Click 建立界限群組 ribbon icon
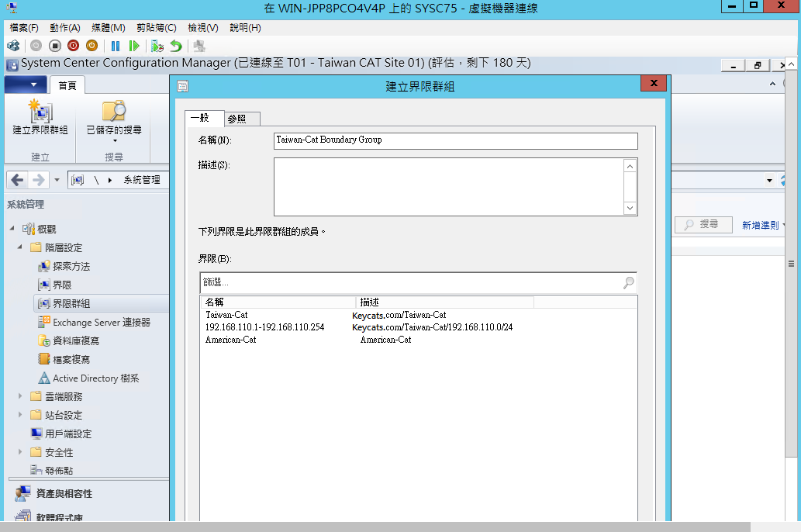Screen dimensions: 801x532 40,117
